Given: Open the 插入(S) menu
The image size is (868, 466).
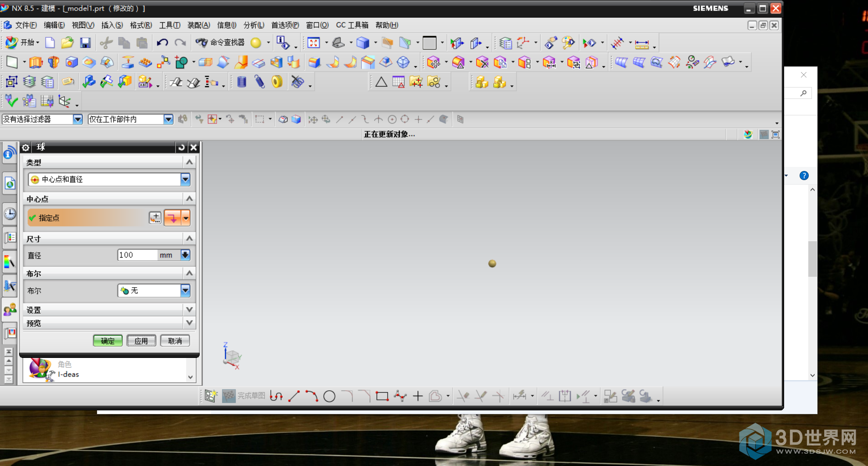Looking at the screenshot, I should point(112,25).
